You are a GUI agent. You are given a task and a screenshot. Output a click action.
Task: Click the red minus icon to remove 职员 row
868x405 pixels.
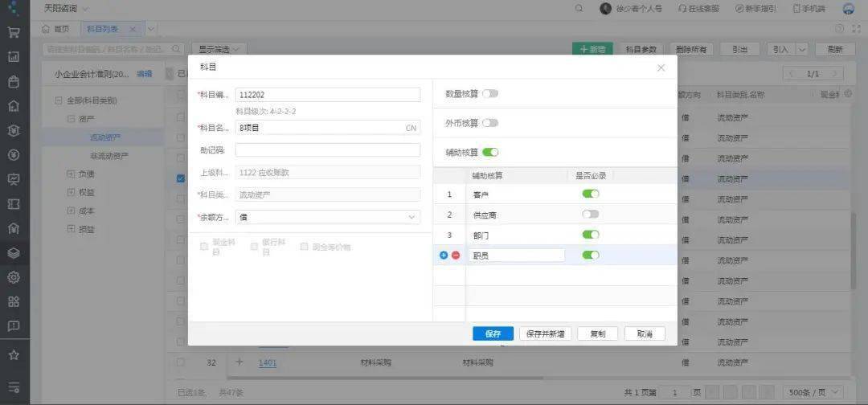[456, 256]
